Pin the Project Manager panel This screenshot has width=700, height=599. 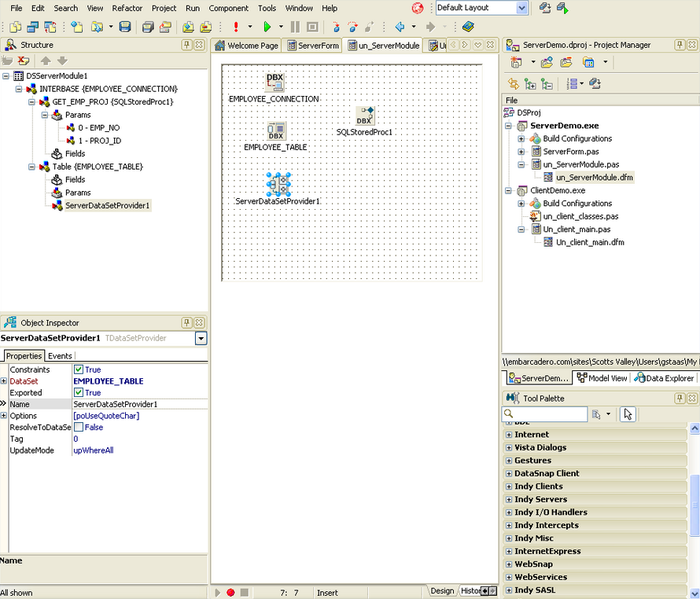coord(680,45)
